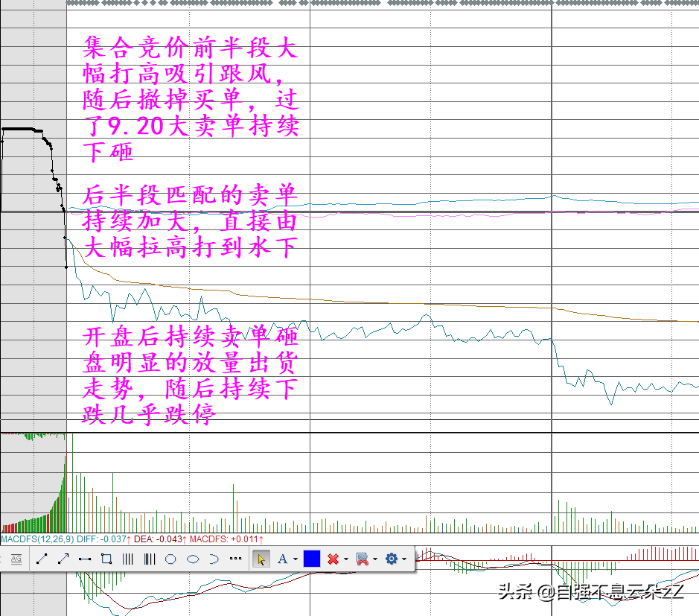The image size is (699, 616).
Task: Open the blue color swatch picker
Action: pos(312,559)
